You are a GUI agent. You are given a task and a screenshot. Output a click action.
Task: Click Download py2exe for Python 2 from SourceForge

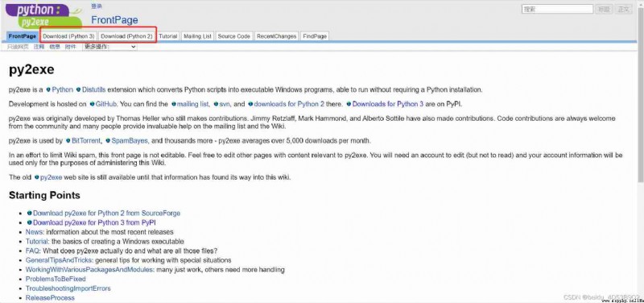pos(106,213)
